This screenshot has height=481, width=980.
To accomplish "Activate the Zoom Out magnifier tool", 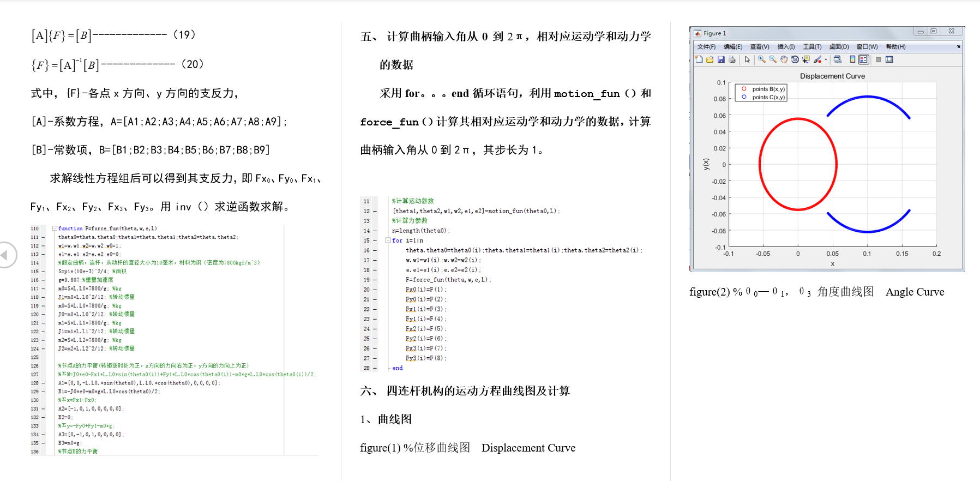I will tap(772, 59).
